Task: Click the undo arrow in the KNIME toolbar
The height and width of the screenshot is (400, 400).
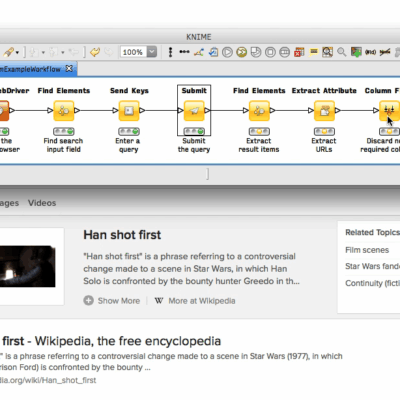Action: [x=95, y=52]
